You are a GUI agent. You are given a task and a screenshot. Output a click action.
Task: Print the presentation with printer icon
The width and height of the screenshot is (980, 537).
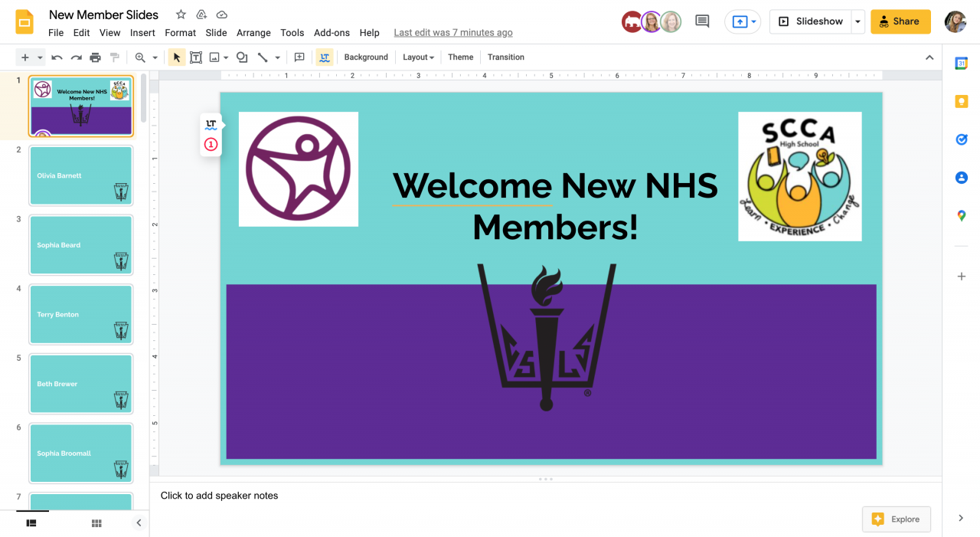tap(95, 57)
